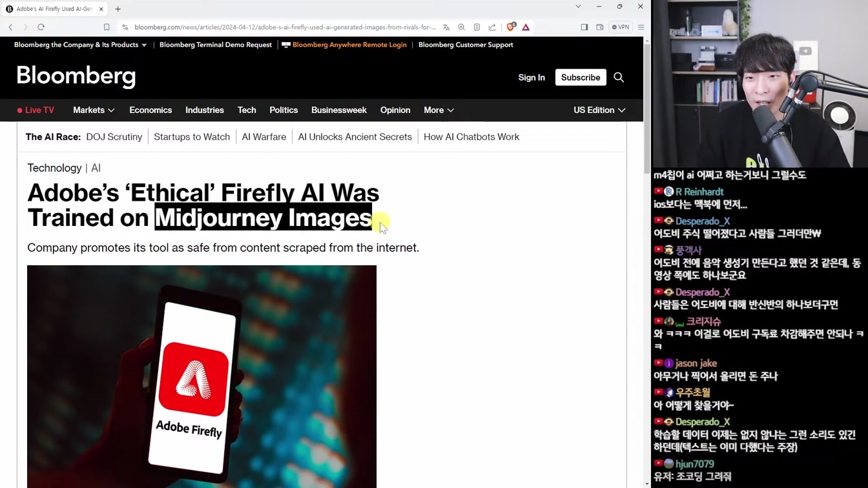Expand the More menu
868x488 pixels.
click(x=439, y=110)
